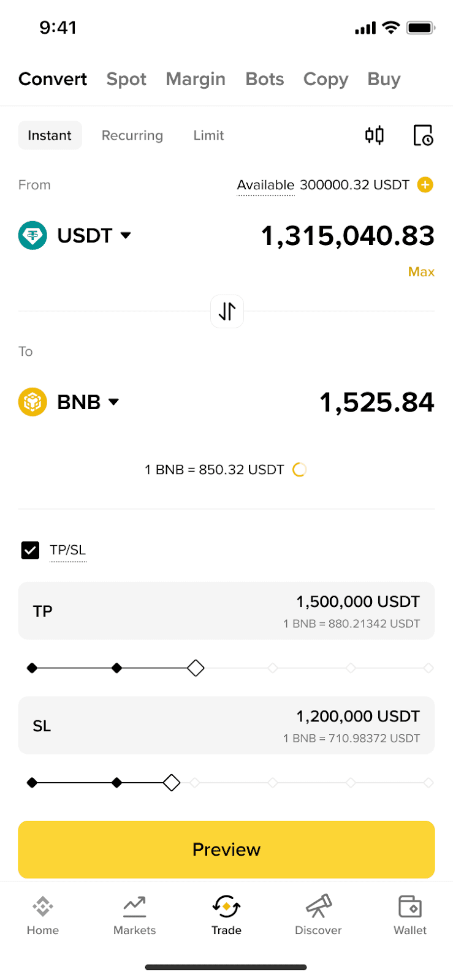Tap the yellow plus deposit icon
The image size is (453, 980).
[x=425, y=184]
